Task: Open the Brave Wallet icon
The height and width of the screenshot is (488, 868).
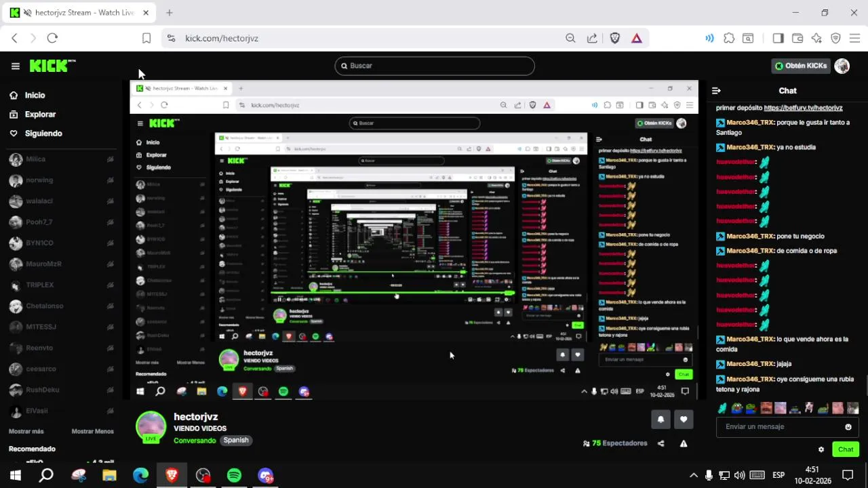Action: (797, 39)
